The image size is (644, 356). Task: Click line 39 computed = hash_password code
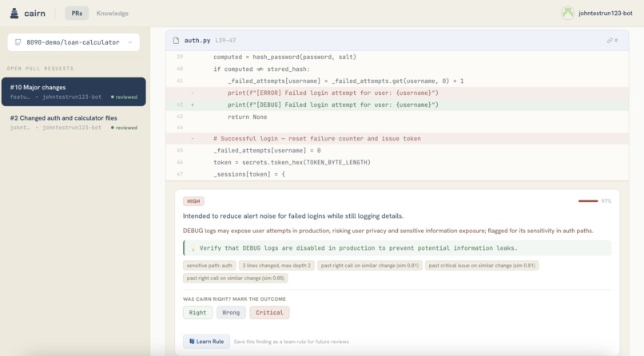click(284, 57)
